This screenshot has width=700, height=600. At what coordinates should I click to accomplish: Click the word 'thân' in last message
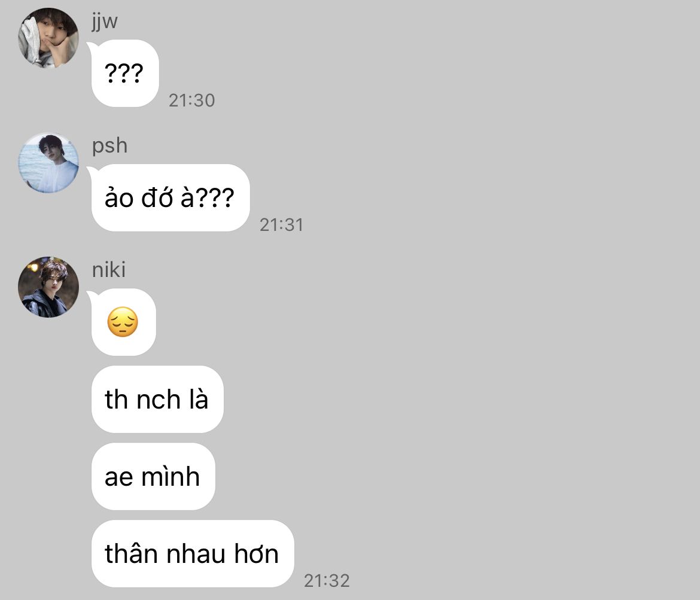[x=132, y=553]
